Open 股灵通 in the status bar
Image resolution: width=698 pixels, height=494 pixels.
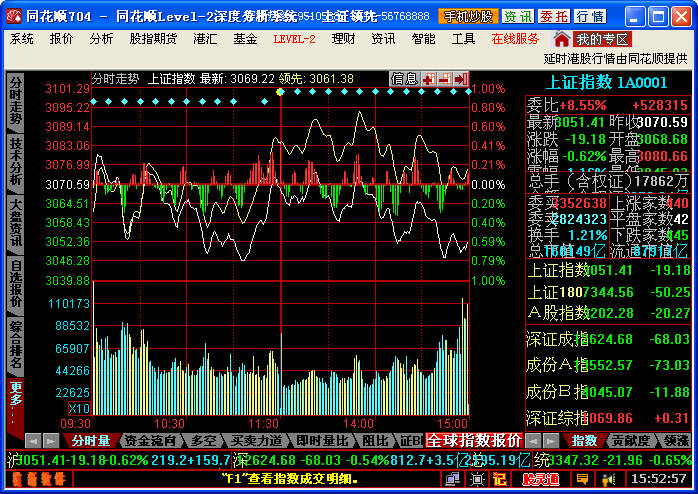(x=541, y=479)
